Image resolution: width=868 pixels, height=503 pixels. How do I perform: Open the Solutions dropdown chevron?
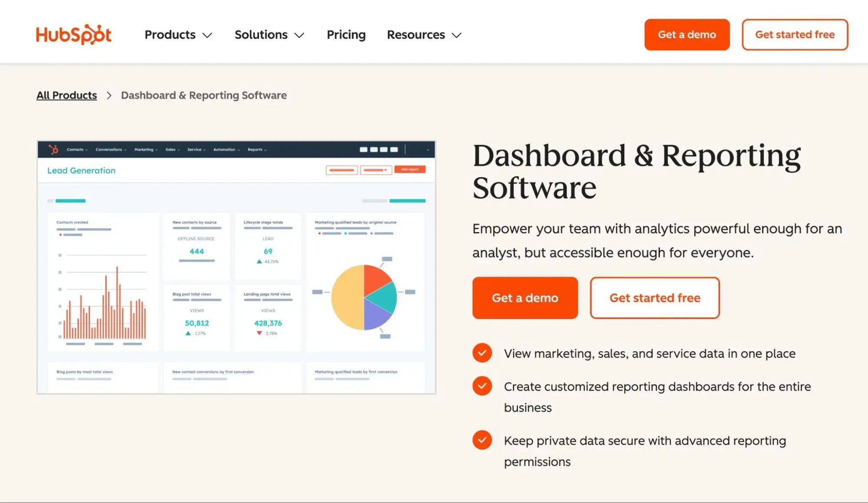[299, 35]
